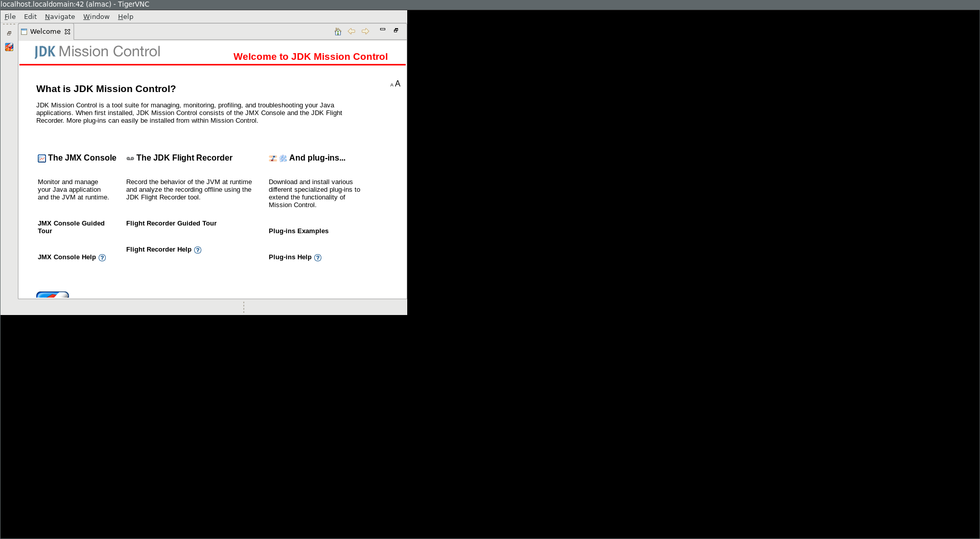Click the question mark beside Plug-ins Help

(318, 258)
